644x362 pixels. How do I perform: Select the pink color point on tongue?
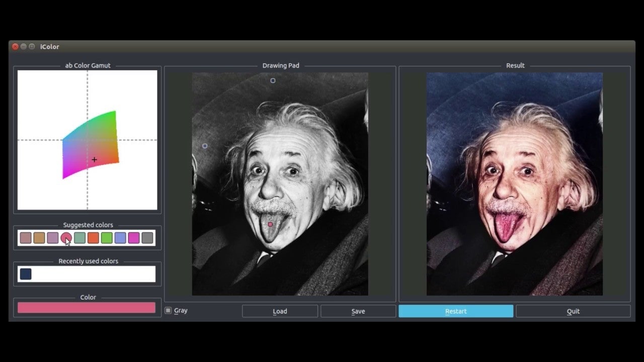[x=270, y=224]
